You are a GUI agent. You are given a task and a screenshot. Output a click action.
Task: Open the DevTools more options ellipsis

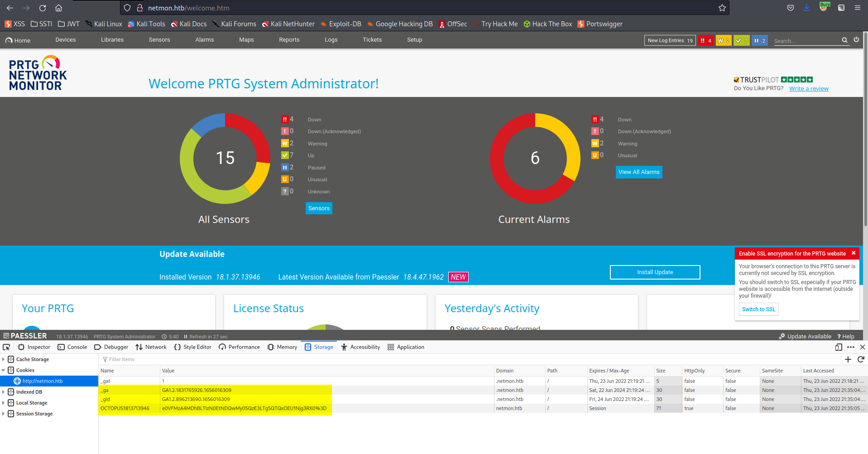point(851,347)
